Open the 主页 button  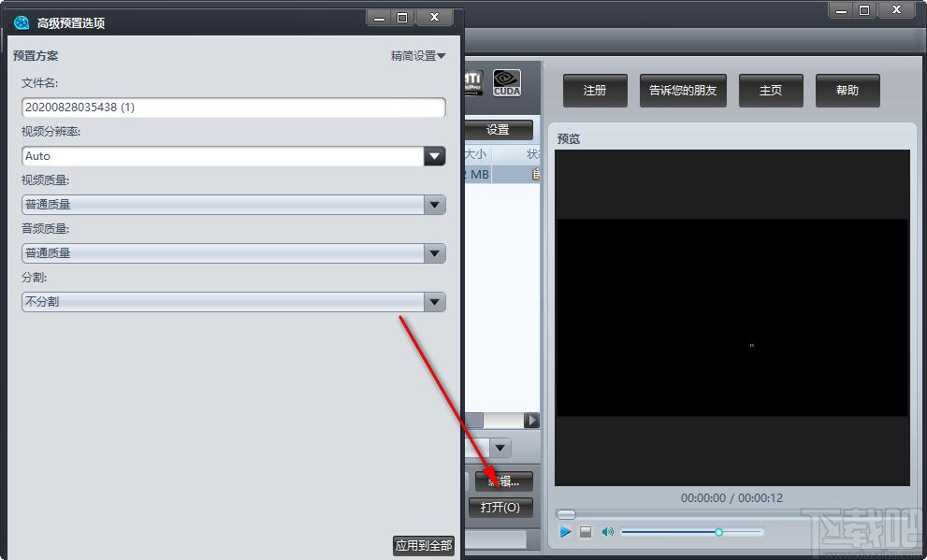coord(771,91)
